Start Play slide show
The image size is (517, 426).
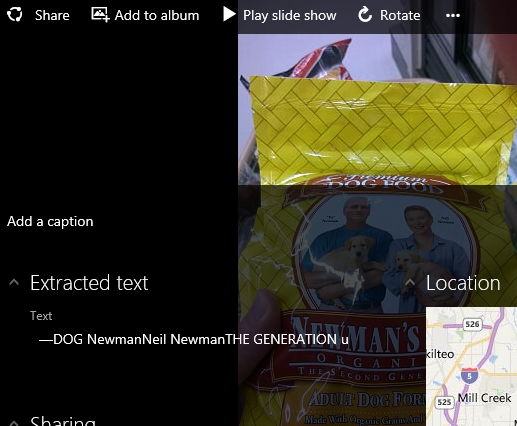click(x=290, y=16)
